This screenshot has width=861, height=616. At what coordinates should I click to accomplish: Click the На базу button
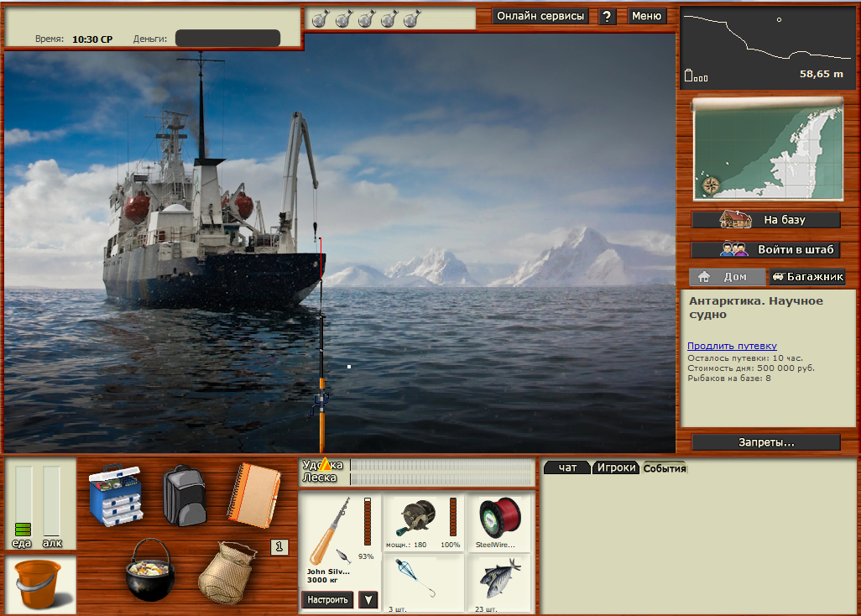pyautogui.click(x=765, y=220)
